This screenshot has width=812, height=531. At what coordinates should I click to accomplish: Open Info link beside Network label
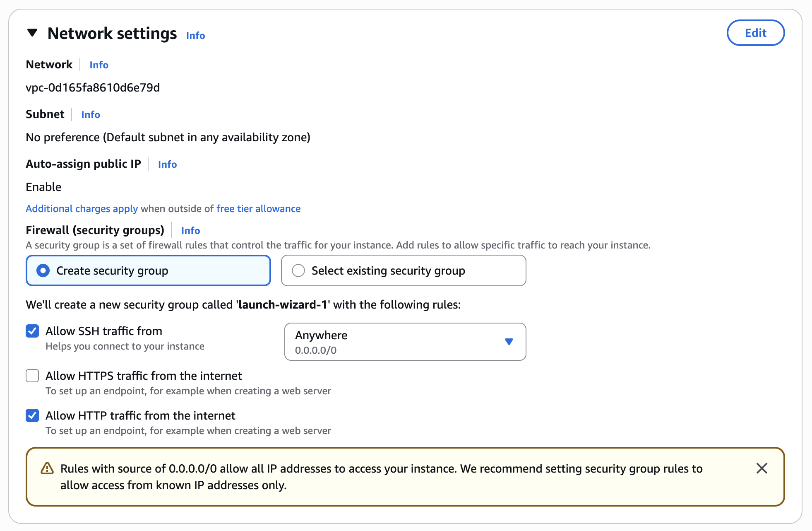(99, 65)
